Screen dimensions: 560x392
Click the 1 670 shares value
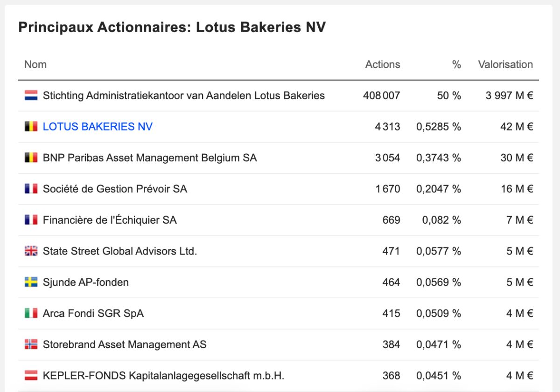pos(388,189)
